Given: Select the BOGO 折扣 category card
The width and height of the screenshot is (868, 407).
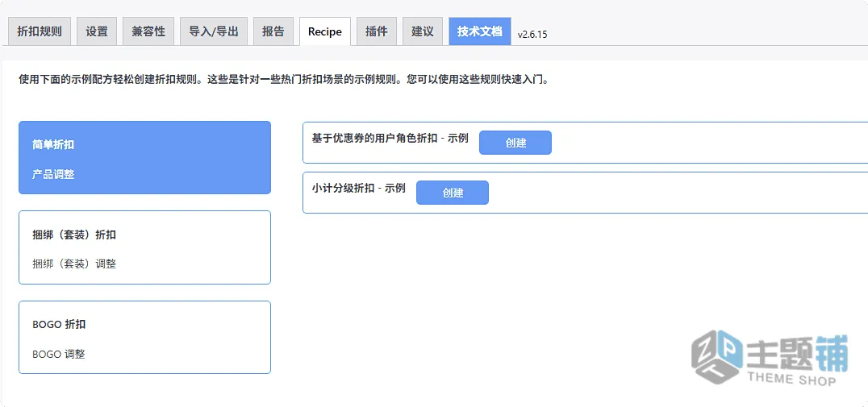Looking at the screenshot, I should [x=144, y=338].
